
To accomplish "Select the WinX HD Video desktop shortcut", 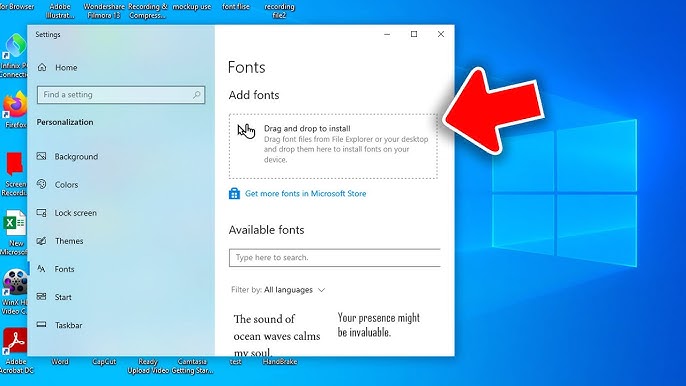I will (x=14, y=292).
